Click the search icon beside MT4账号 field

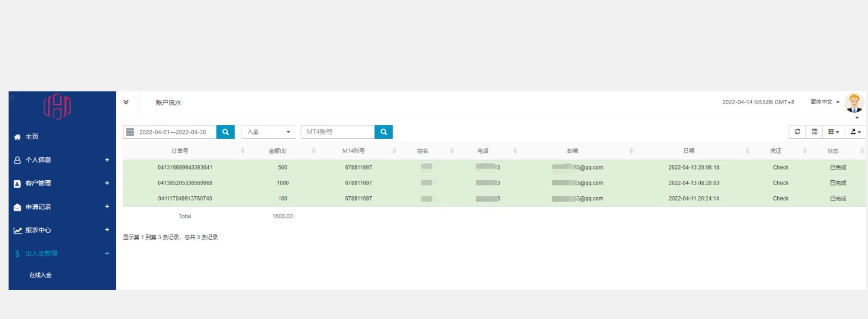click(x=384, y=132)
